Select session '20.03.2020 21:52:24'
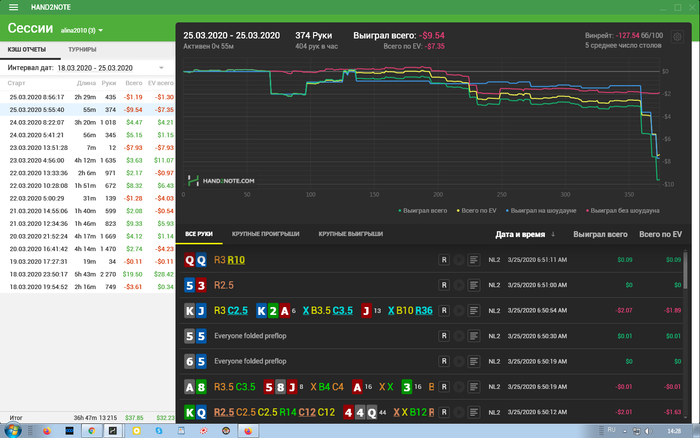700x438 pixels. 88,236
